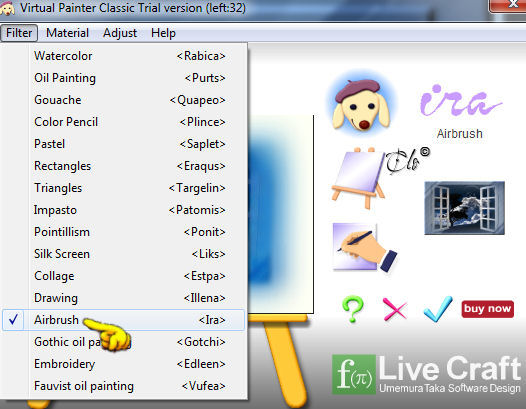This screenshot has height=409, width=526.
Task: Select the Embroidery filter option
Action: [123, 364]
